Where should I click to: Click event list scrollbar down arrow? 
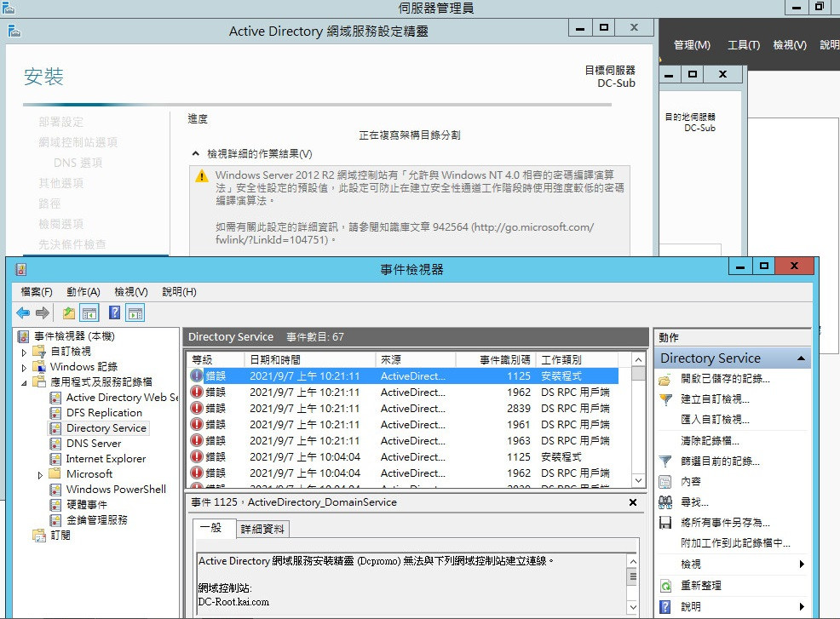638,480
